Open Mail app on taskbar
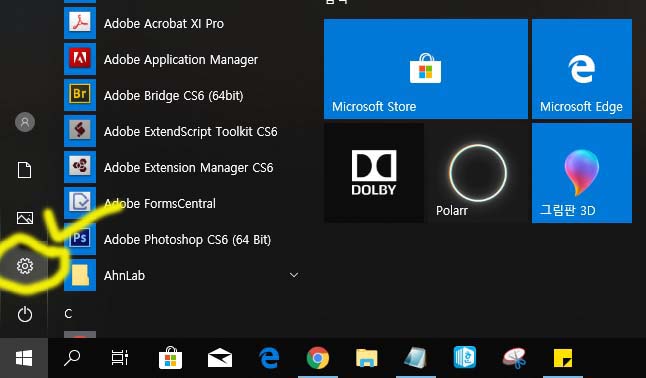Viewport: 646px width, 378px height. point(220,358)
